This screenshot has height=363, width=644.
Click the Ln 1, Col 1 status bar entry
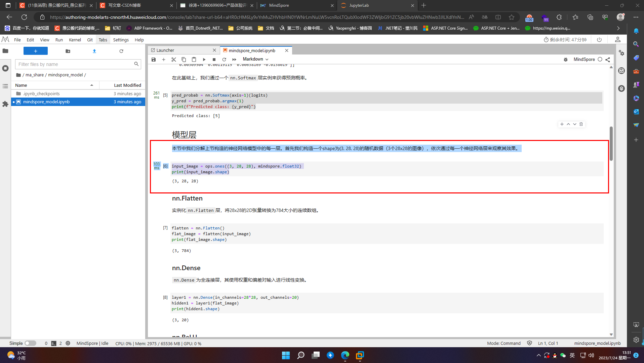[x=548, y=343]
